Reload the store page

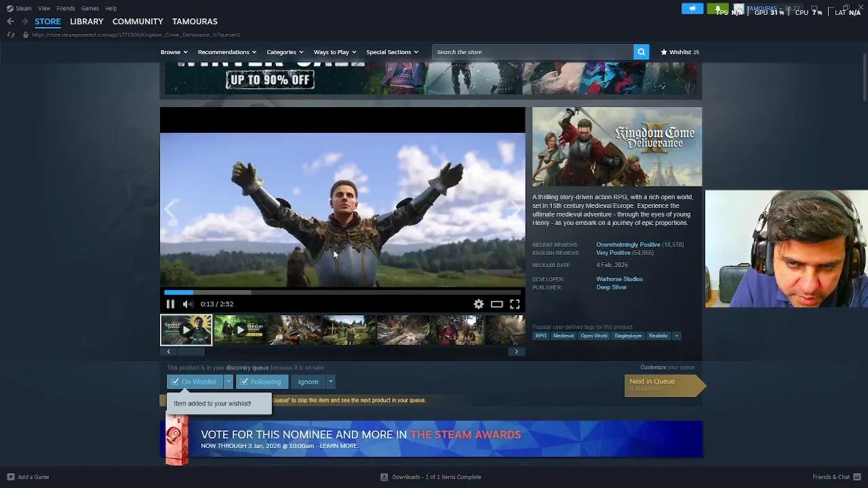[x=10, y=35]
